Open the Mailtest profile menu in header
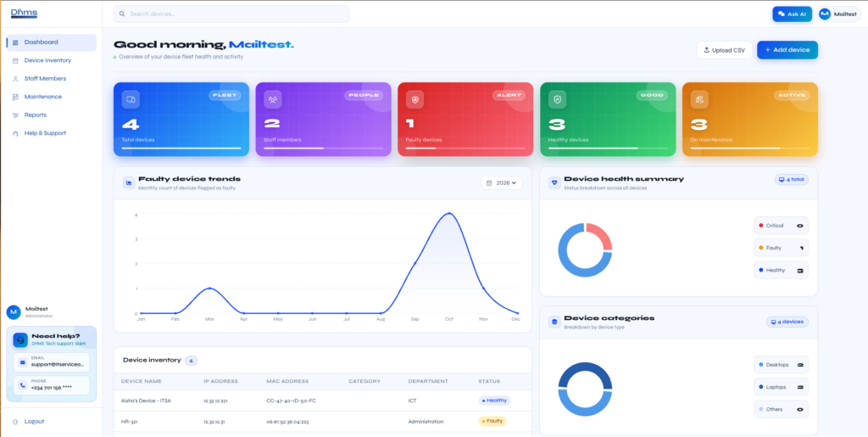 point(839,14)
